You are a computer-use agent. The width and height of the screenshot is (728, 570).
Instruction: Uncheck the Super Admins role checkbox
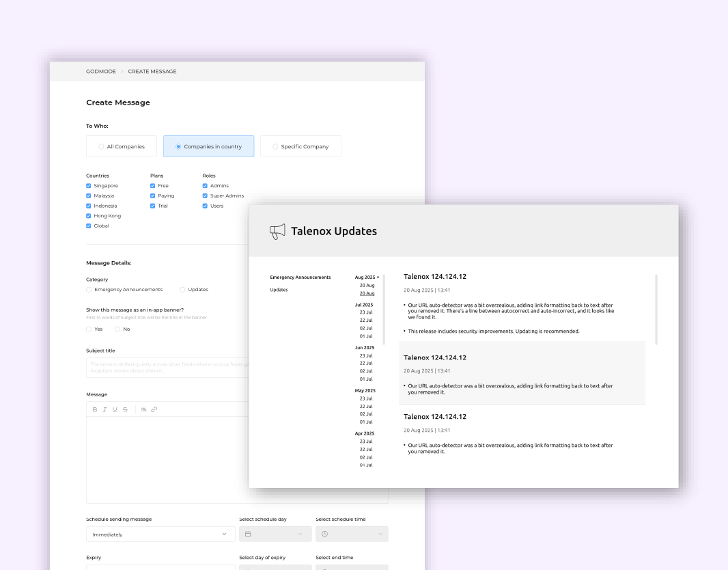205,196
